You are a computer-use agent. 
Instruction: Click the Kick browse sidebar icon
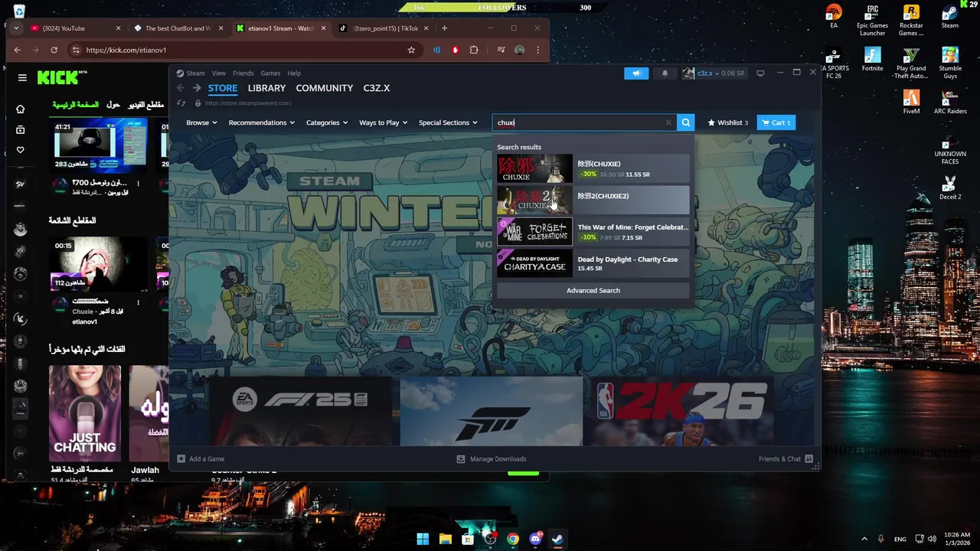21,130
